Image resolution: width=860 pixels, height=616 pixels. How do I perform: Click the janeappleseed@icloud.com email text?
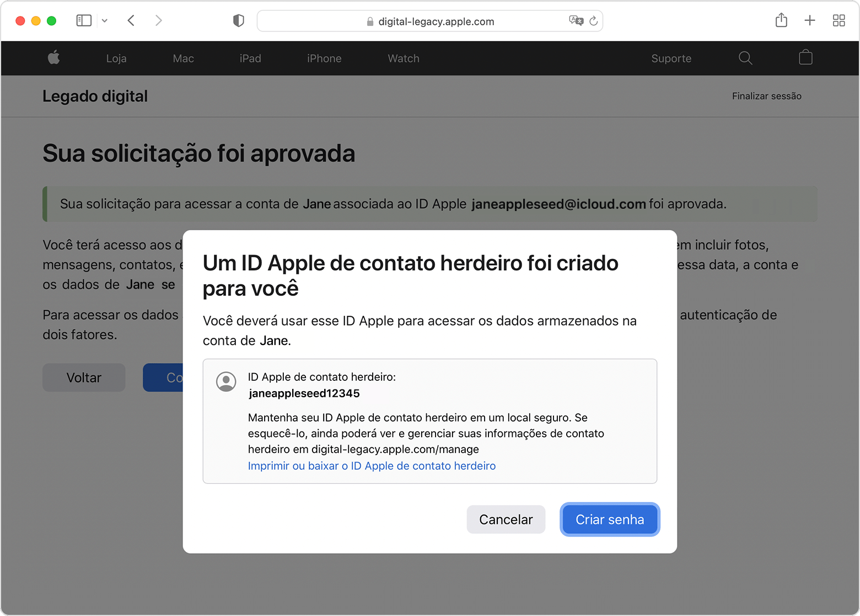(x=559, y=204)
